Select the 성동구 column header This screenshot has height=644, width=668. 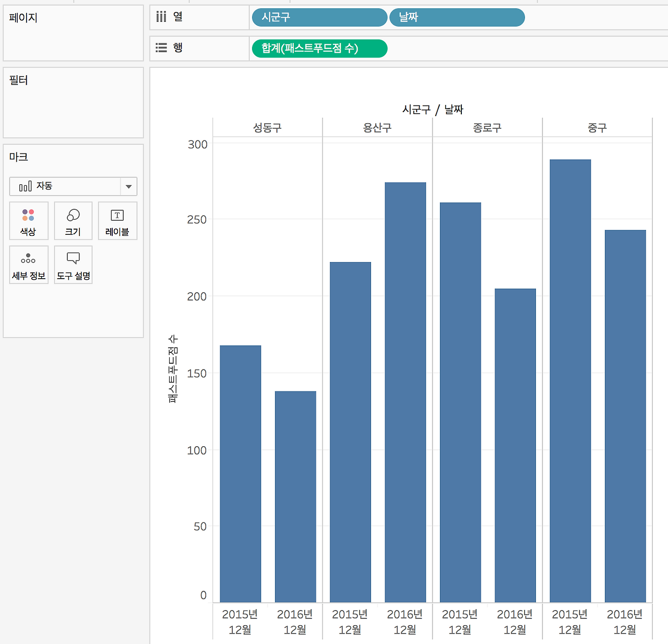(267, 128)
